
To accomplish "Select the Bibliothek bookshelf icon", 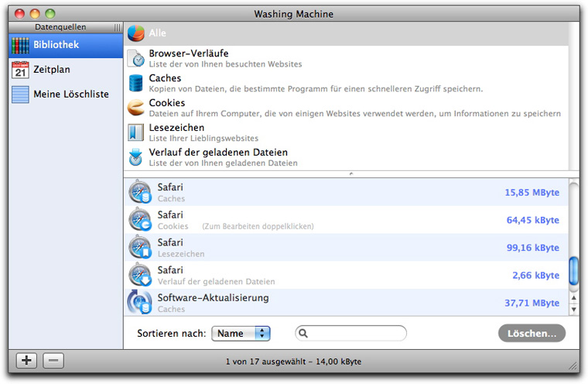I will pos(20,45).
